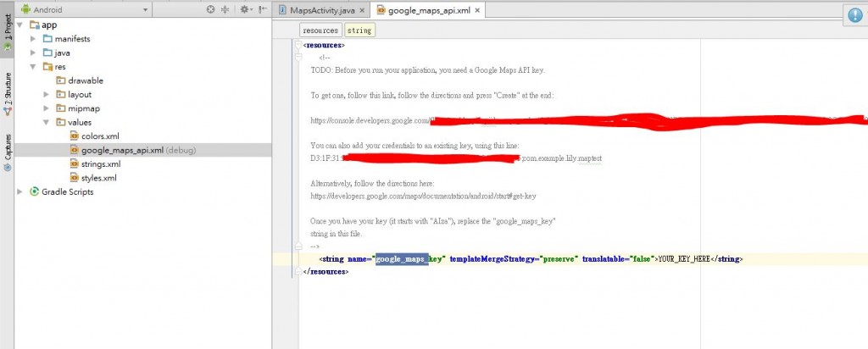Click the highlighted google_maps_key attribute value

click(410, 259)
